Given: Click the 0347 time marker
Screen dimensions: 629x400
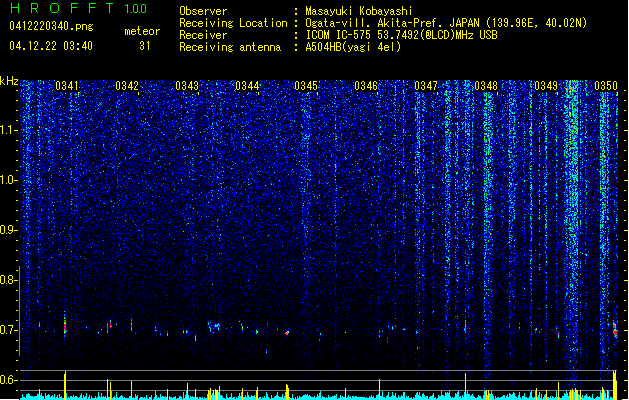Looking at the screenshot, I should 426,86.
